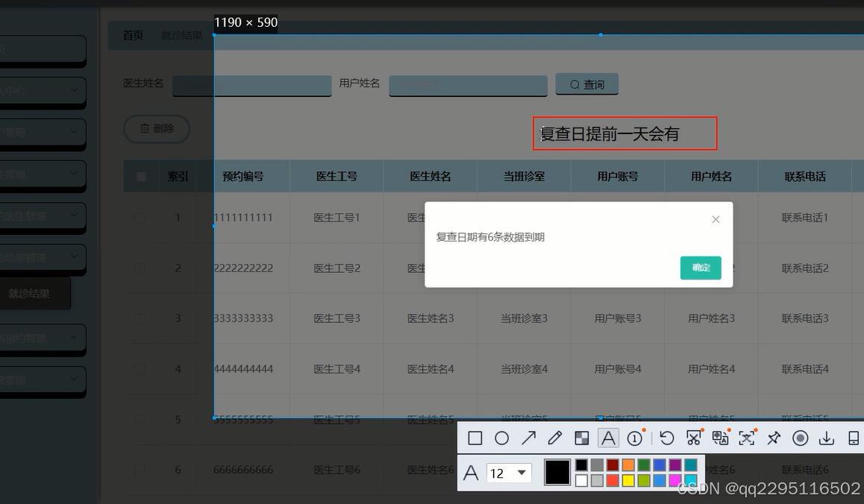Check the checkbox for row 6
This screenshot has height=504, width=864.
[x=141, y=470]
